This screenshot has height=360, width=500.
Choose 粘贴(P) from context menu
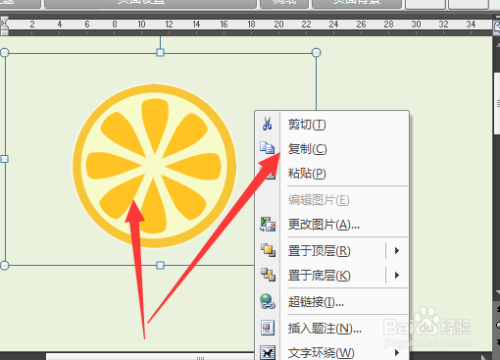pos(332,173)
